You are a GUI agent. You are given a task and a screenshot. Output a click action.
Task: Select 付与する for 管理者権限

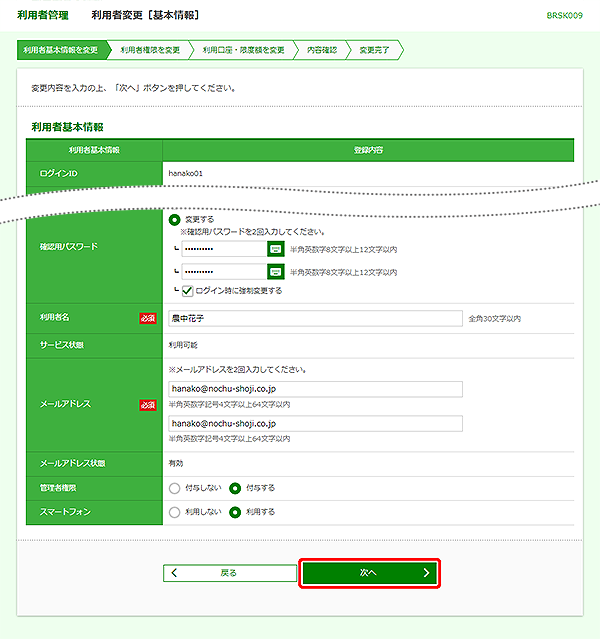[x=235, y=488]
